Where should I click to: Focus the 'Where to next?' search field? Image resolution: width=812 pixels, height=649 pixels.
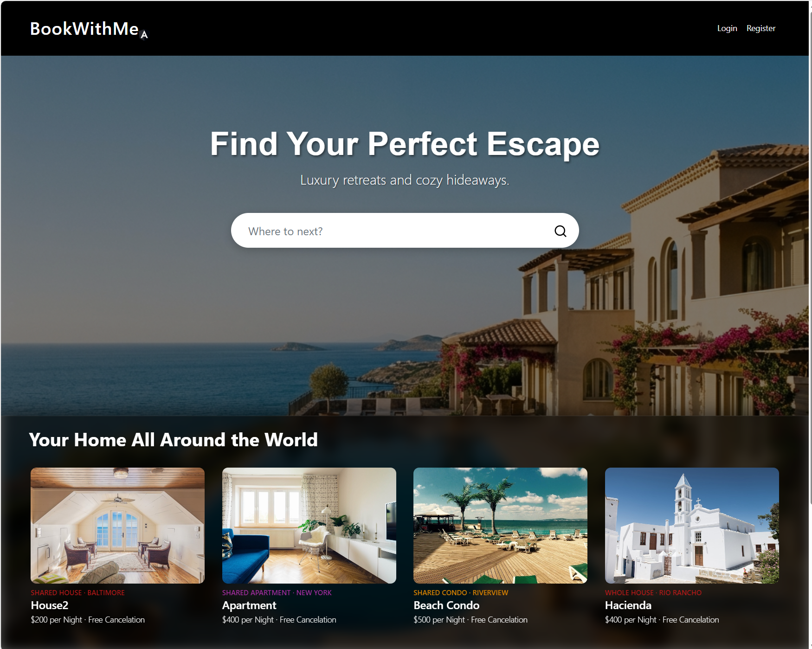[405, 231]
